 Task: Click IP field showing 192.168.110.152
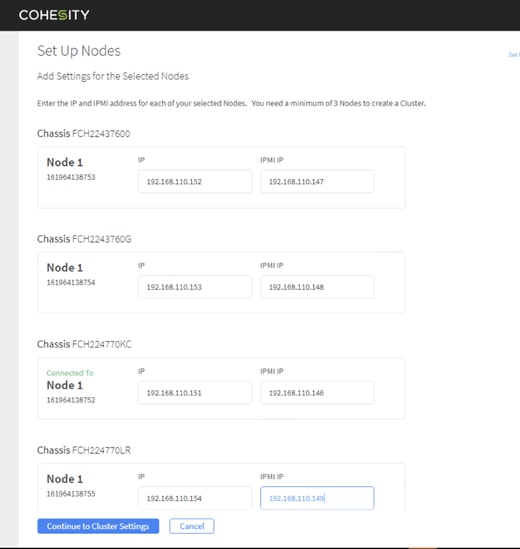[x=195, y=181]
